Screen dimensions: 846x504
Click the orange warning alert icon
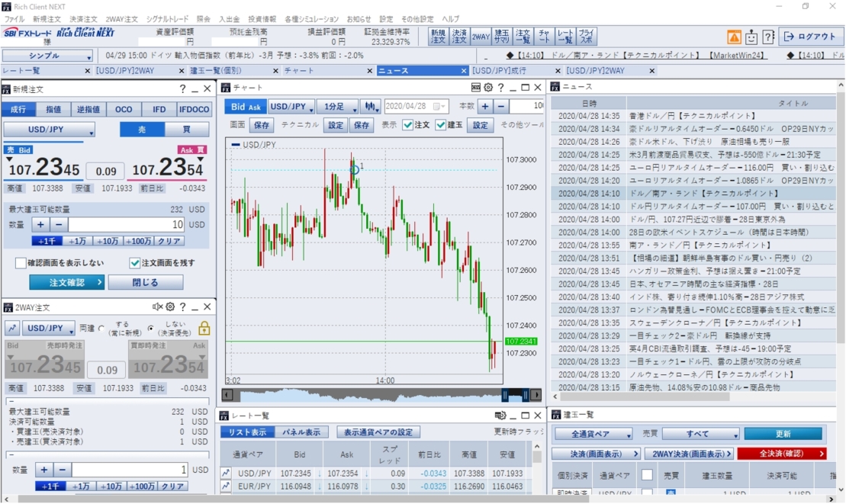[x=734, y=37]
